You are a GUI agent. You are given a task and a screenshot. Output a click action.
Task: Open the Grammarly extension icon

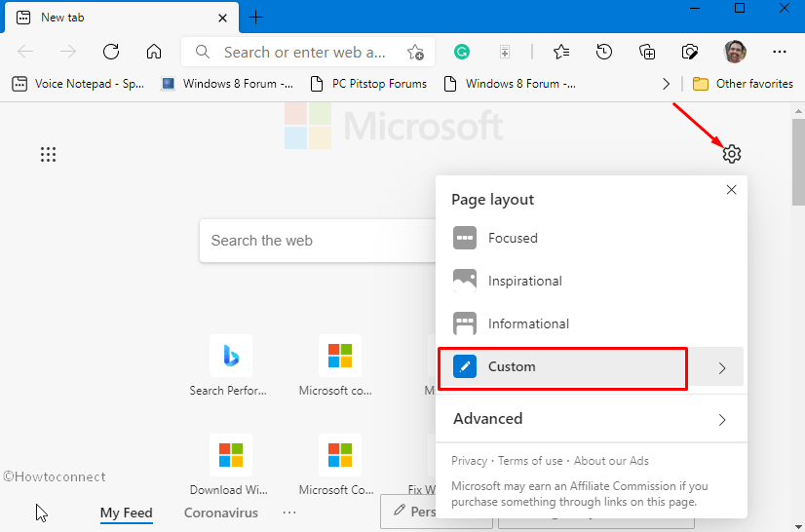click(462, 52)
